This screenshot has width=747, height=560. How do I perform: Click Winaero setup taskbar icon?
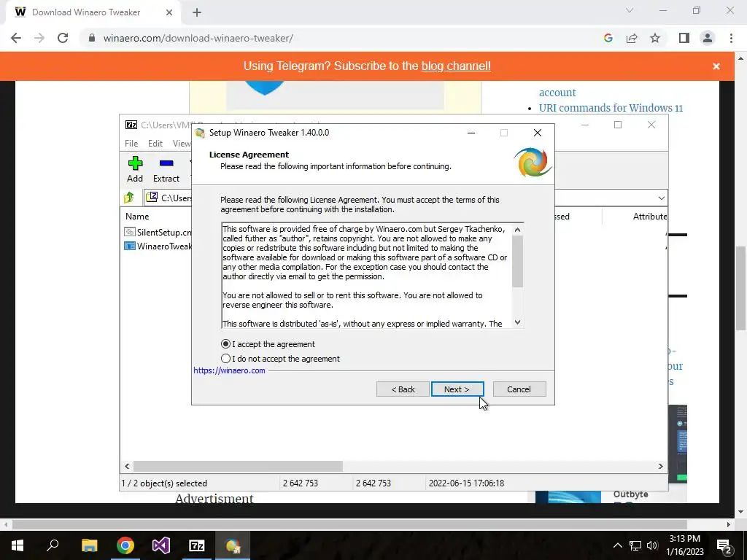pos(233,545)
